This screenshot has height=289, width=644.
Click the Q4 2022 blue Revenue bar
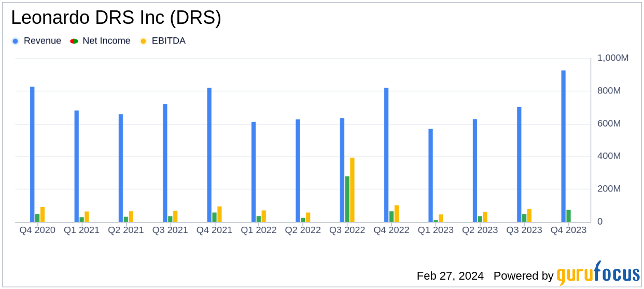coord(386,155)
